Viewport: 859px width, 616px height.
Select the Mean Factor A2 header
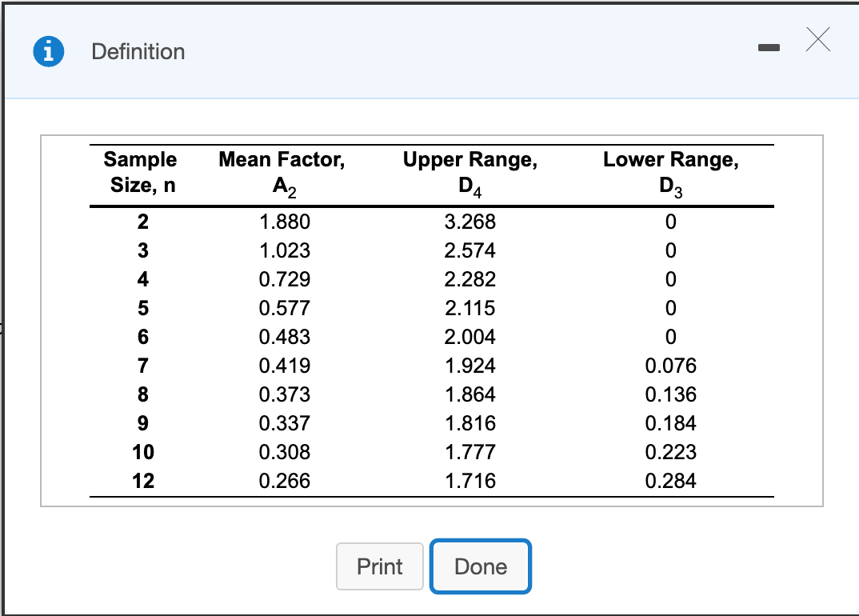[281, 173]
